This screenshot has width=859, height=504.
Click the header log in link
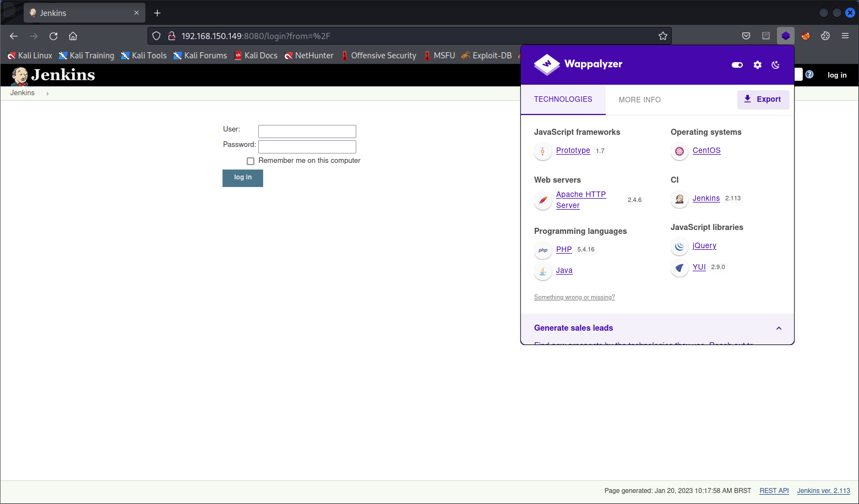click(837, 75)
